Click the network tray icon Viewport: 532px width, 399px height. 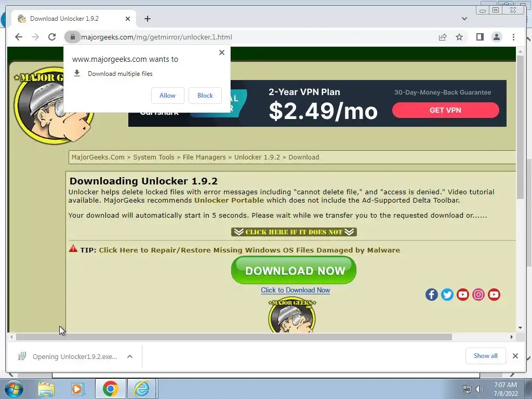pos(467,389)
